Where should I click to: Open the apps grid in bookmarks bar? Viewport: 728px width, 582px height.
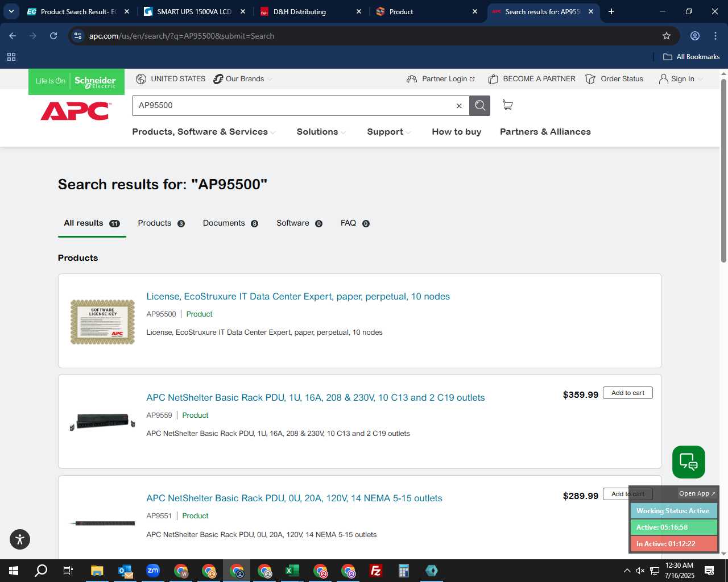click(x=11, y=57)
